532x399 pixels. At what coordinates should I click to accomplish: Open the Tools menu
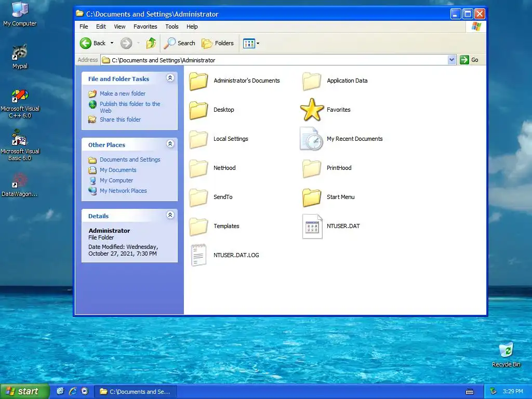[x=171, y=26]
